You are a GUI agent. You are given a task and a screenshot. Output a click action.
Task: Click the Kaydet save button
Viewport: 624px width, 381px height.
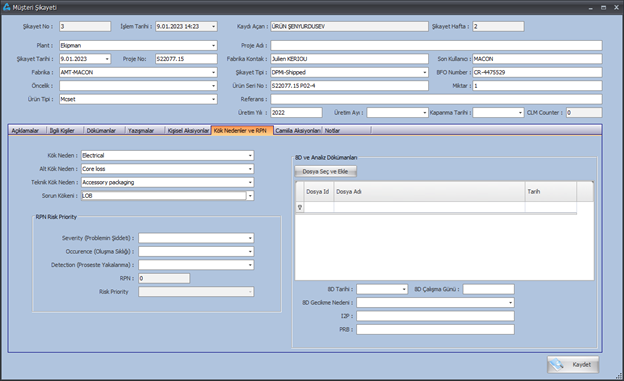(x=573, y=364)
